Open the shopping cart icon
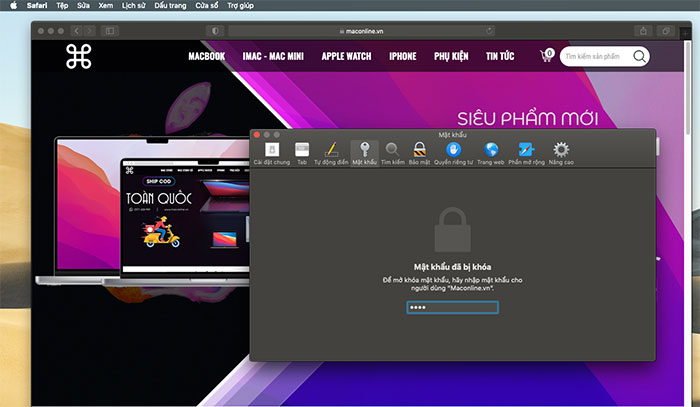700x407 pixels. pyautogui.click(x=546, y=56)
